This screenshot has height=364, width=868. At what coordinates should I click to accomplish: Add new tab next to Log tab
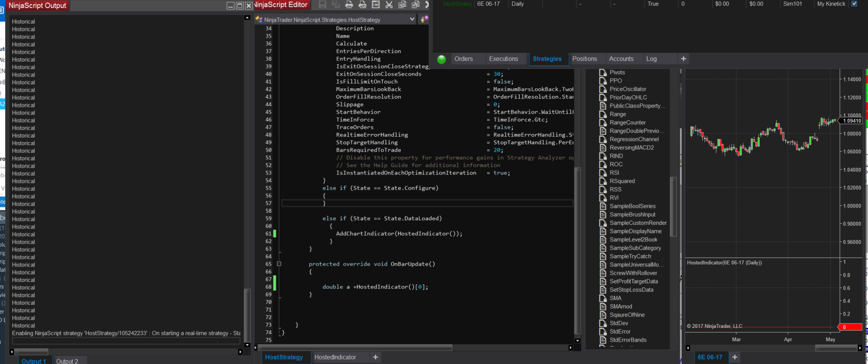point(683,59)
